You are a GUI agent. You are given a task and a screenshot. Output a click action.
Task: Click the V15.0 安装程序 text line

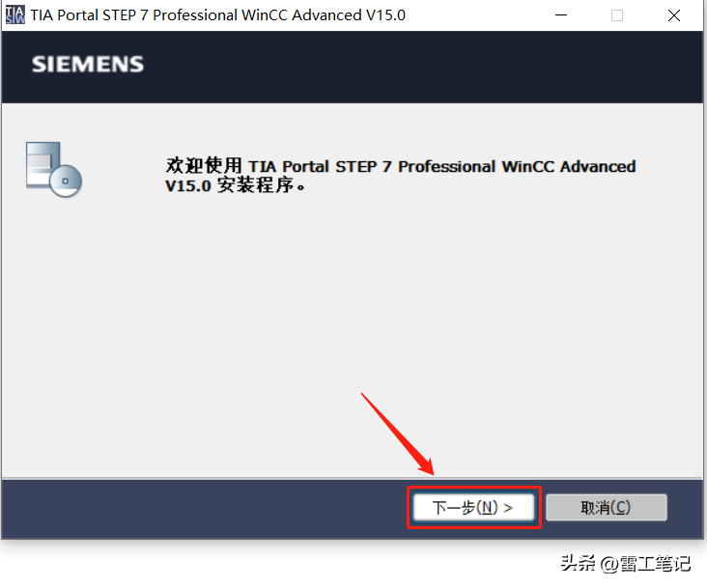[235, 185]
